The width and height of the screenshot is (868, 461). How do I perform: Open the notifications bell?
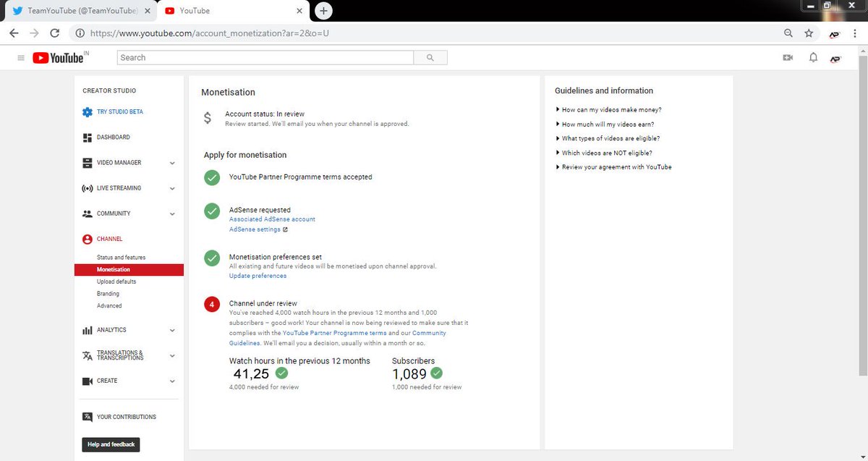813,58
